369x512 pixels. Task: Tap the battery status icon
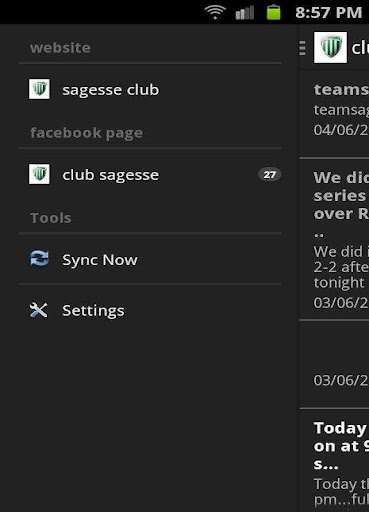point(274,12)
